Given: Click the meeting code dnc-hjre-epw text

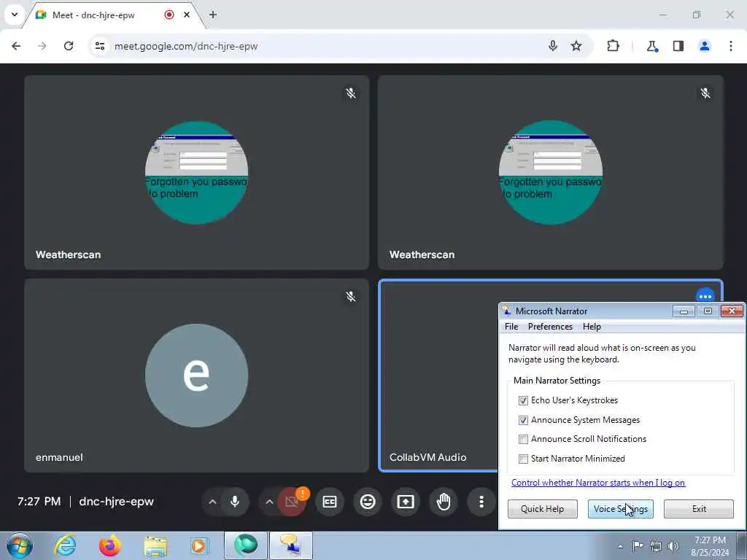Looking at the screenshot, I should (116, 502).
